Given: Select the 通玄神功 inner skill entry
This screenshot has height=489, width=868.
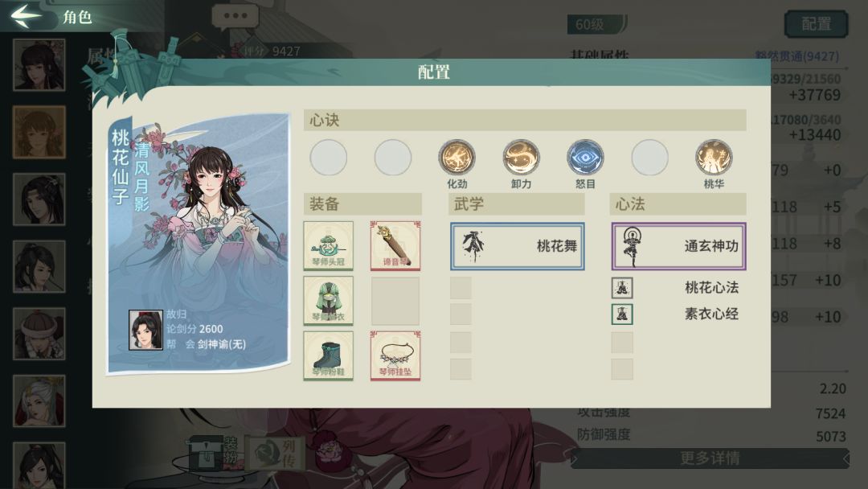Looking at the screenshot, I should click(x=678, y=246).
